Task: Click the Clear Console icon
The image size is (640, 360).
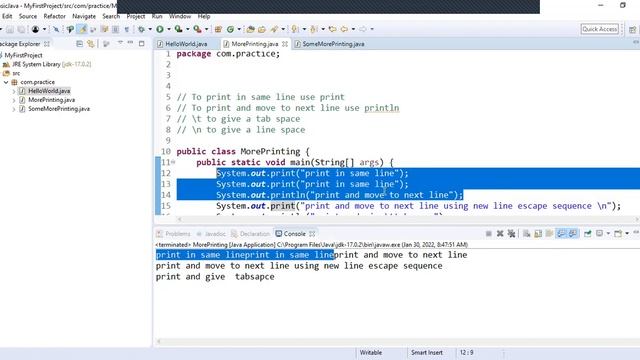Action: click(526, 233)
